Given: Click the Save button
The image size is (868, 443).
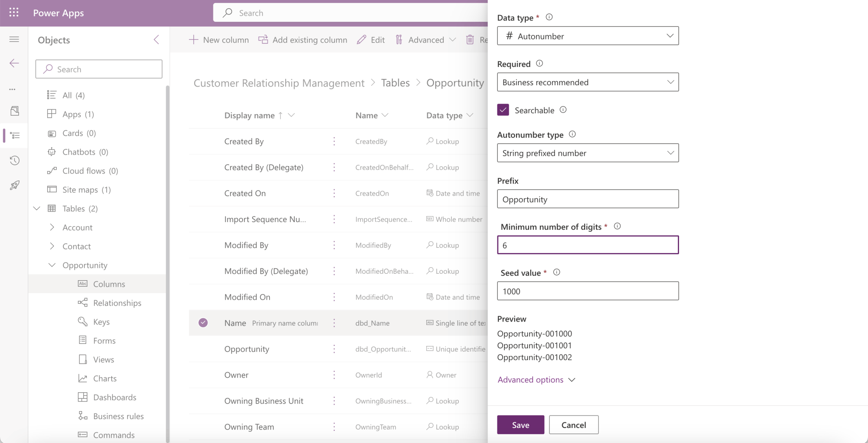Looking at the screenshot, I should (520, 425).
